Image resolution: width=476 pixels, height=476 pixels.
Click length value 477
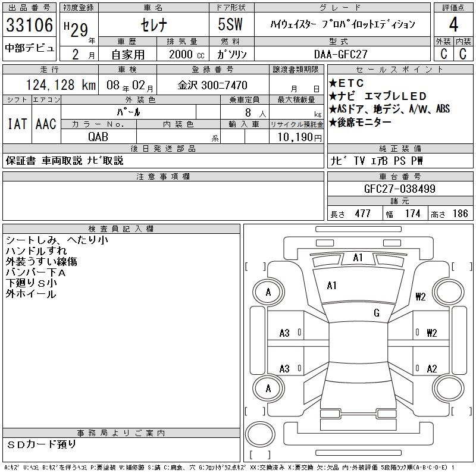click(x=362, y=214)
